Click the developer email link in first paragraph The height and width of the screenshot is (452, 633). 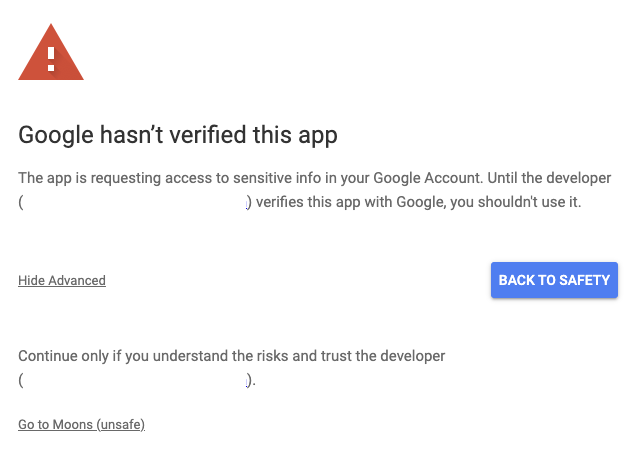point(135,202)
